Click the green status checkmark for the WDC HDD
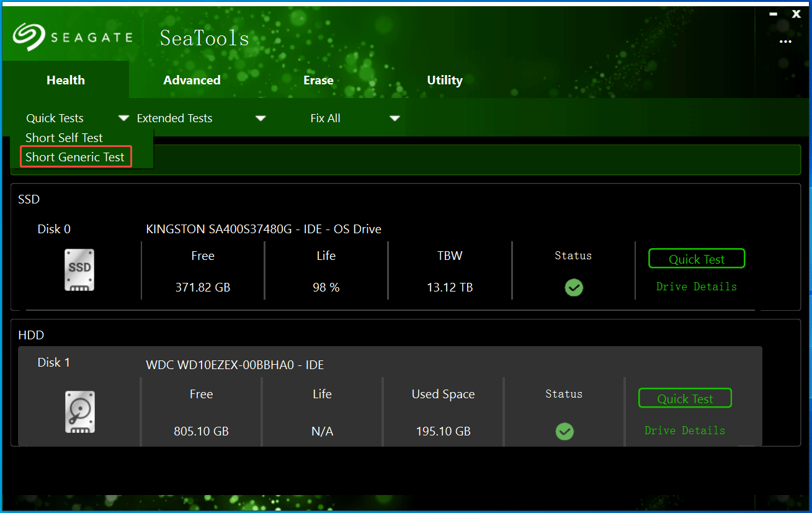Screen dimensions: 812x513 coord(564,432)
